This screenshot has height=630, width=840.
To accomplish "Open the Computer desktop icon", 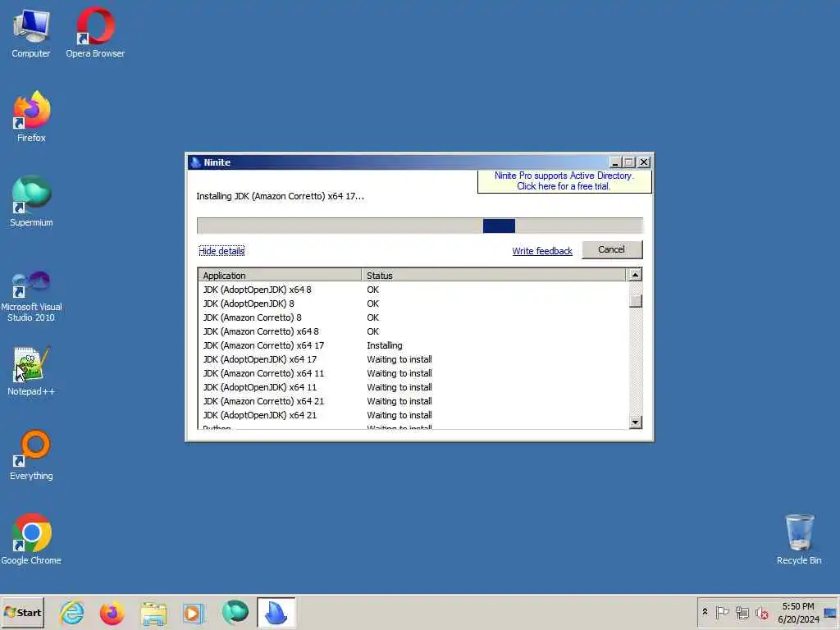I will click(31, 33).
